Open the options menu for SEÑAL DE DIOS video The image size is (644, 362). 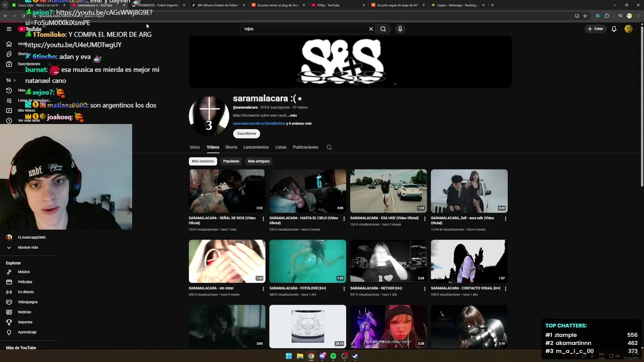click(x=263, y=219)
